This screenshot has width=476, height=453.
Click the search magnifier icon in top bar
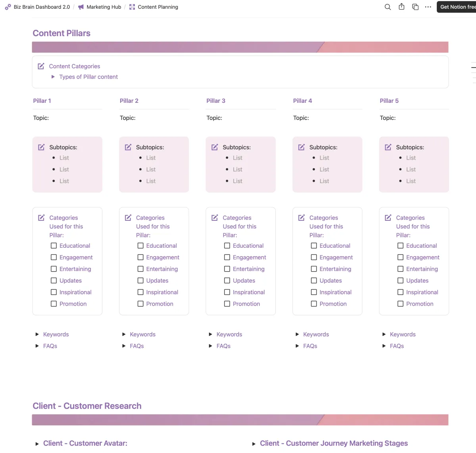[388, 7]
